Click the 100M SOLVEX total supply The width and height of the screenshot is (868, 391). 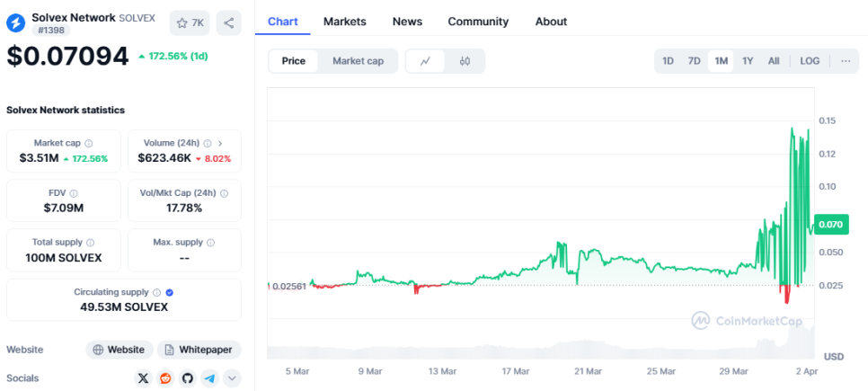(x=64, y=258)
